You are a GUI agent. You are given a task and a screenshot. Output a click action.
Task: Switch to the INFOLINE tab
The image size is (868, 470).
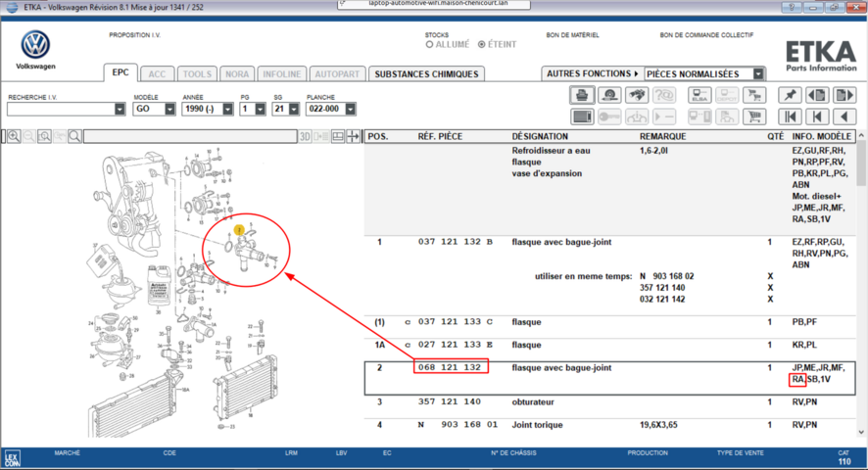pyautogui.click(x=282, y=74)
